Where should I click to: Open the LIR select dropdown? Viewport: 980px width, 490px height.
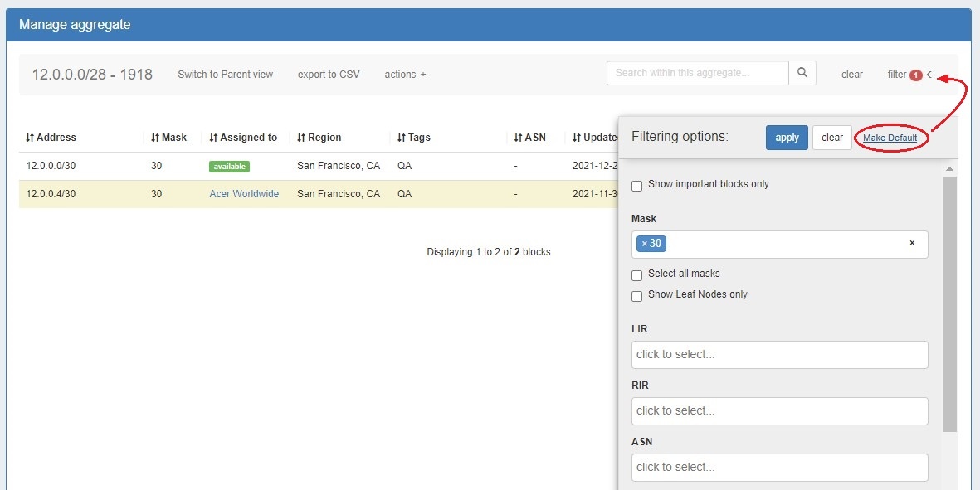click(x=779, y=355)
